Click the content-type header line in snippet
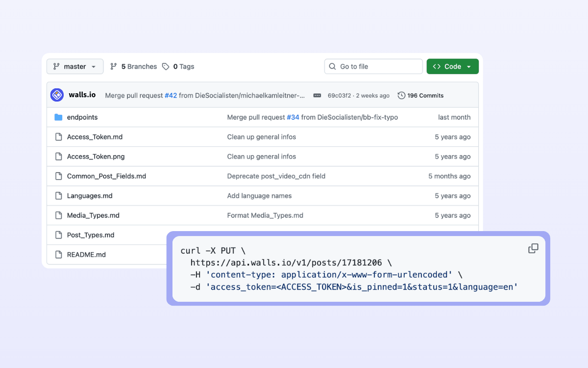The image size is (588, 368). (326, 275)
